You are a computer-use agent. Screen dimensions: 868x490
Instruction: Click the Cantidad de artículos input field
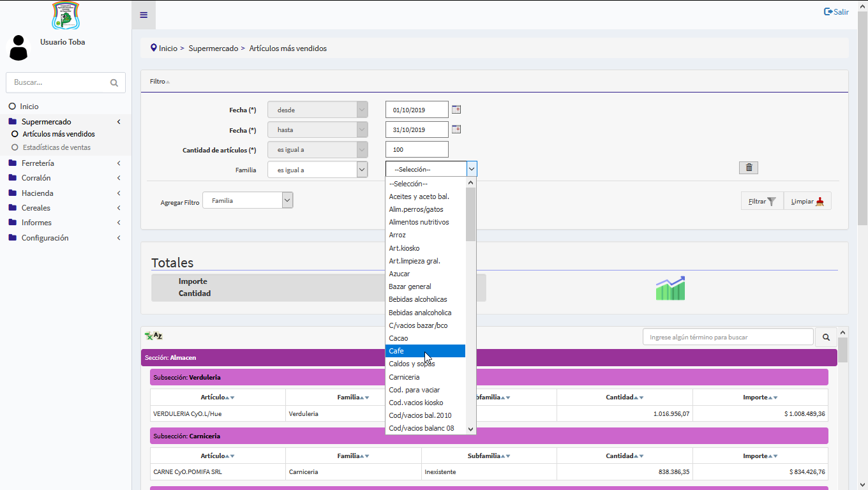pyautogui.click(x=417, y=149)
